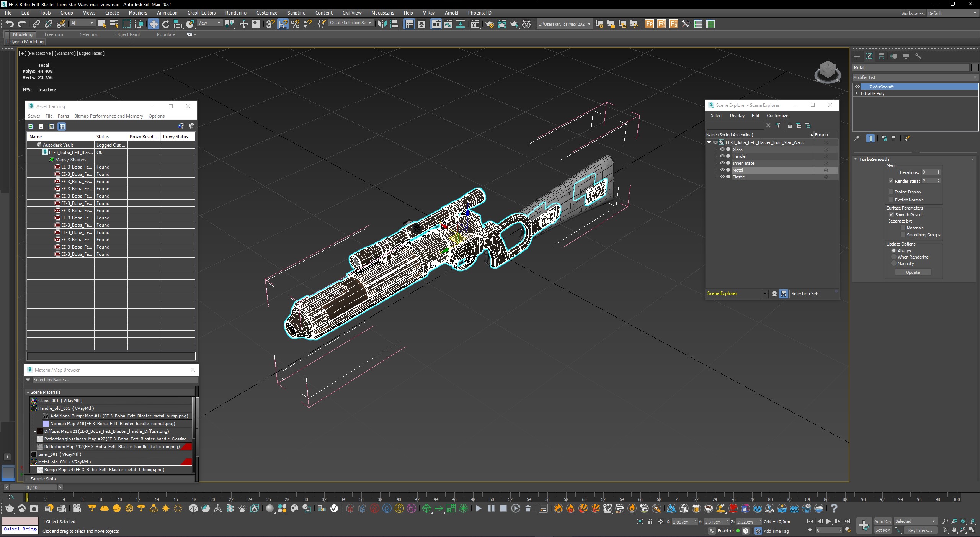Screen dimensions: 980x537
Task: Open the Render Setup dialog icon
Action: (x=490, y=24)
